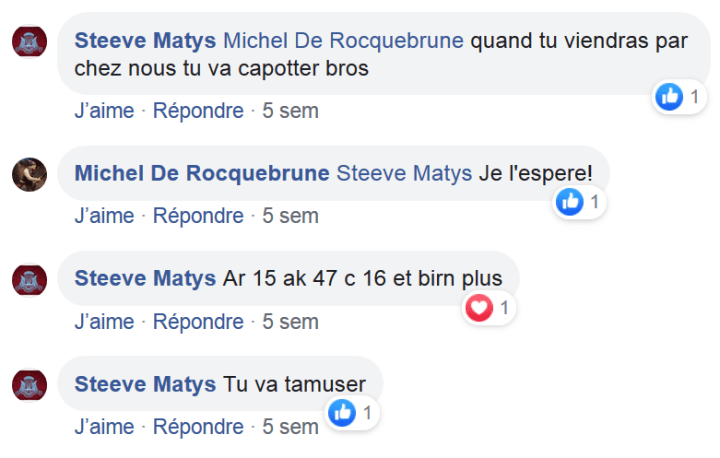This screenshot has height=458, width=720.
Task: Click Steeve Matys avatar beside 'Ar 15' comment
Action: (29, 279)
